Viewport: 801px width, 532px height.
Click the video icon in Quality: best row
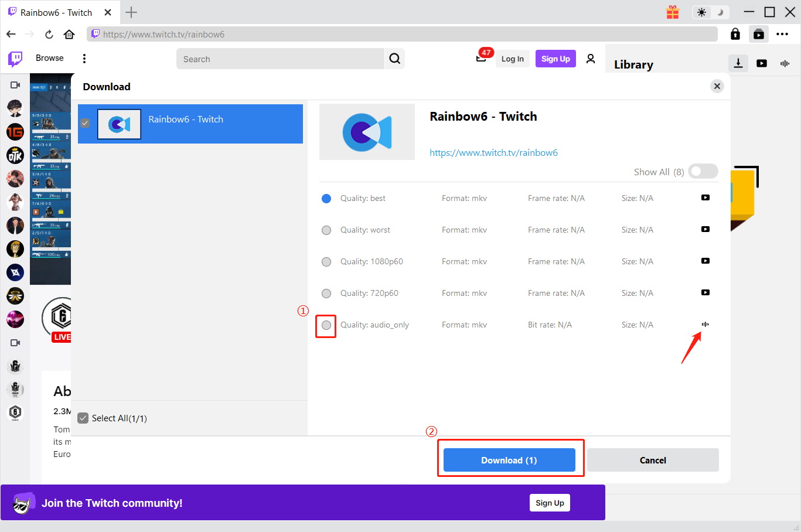click(705, 197)
